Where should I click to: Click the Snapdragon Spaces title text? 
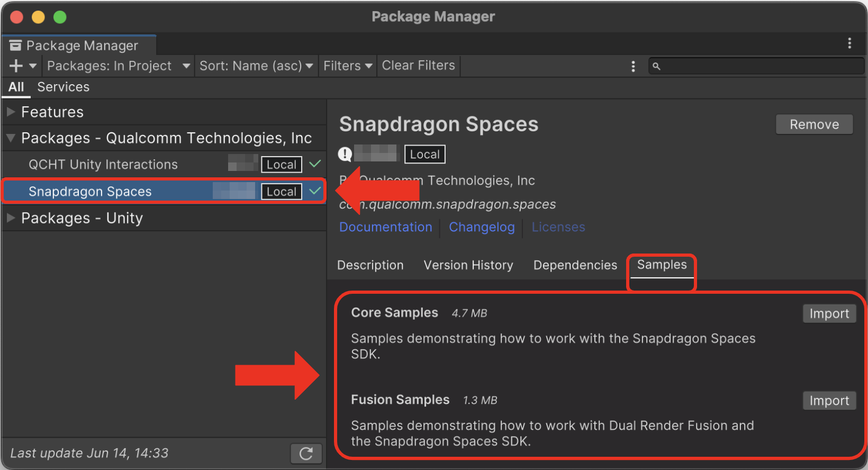439,124
